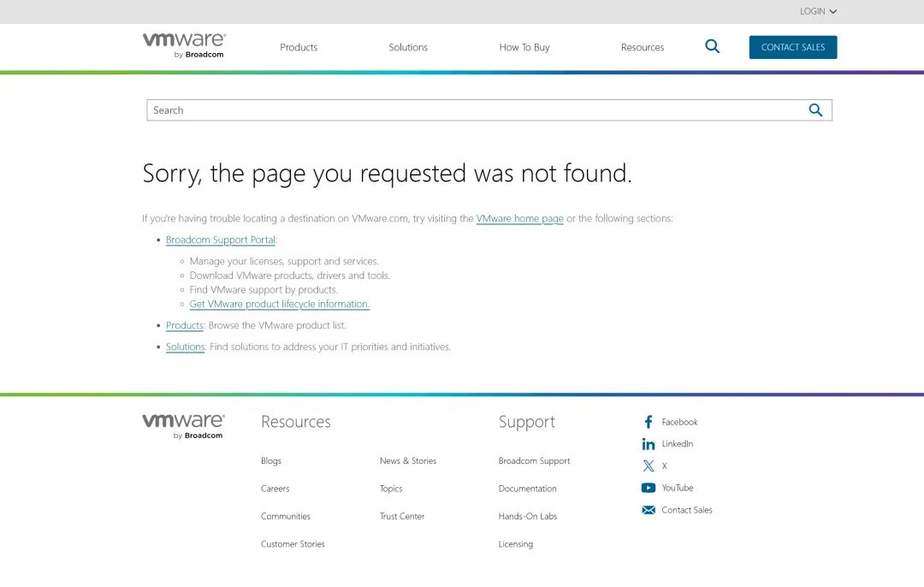
Task: Click the Facebook icon in footer
Action: 649,422
